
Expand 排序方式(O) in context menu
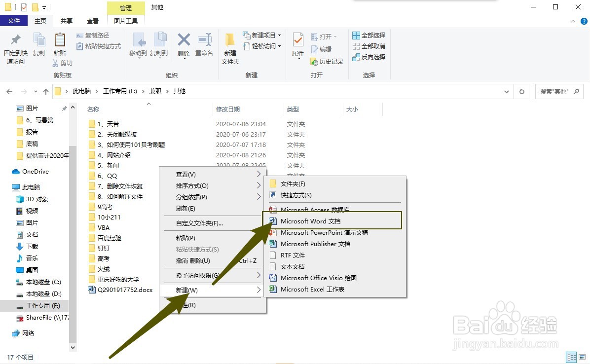coord(213,186)
